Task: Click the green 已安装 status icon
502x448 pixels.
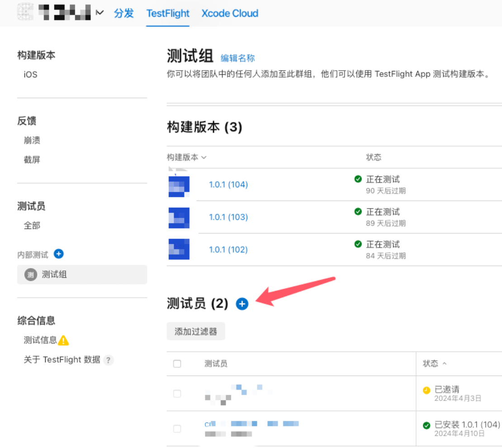Action: 426,425
